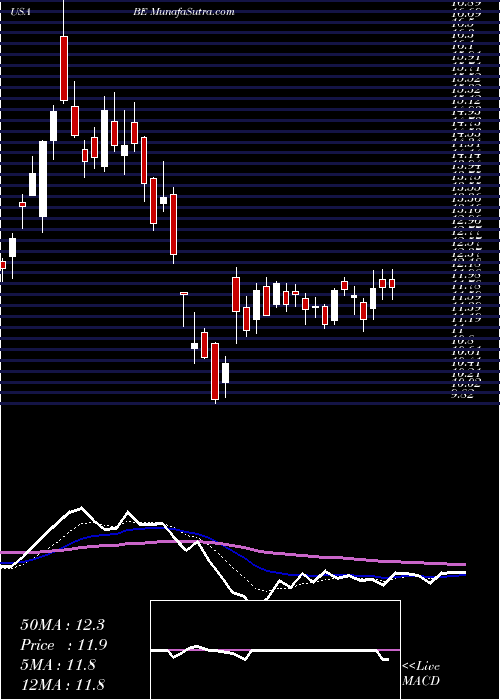Select the 50MA : 12.3 readout

pyautogui.click(x=62, y=625)
